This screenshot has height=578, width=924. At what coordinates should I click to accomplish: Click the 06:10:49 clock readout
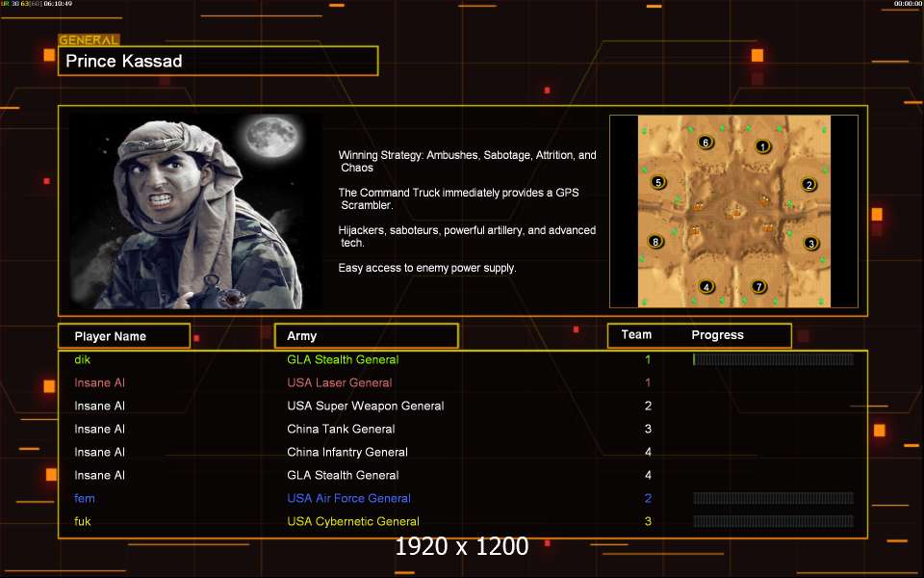click(58, 4)
